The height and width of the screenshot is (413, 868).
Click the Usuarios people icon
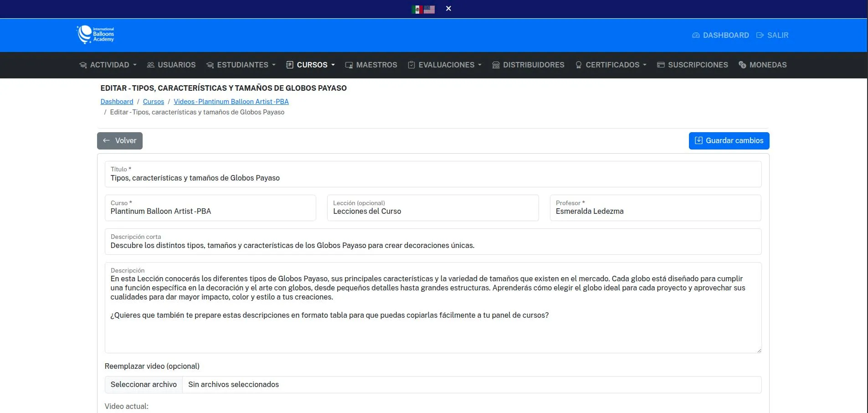tap(150, 65)
